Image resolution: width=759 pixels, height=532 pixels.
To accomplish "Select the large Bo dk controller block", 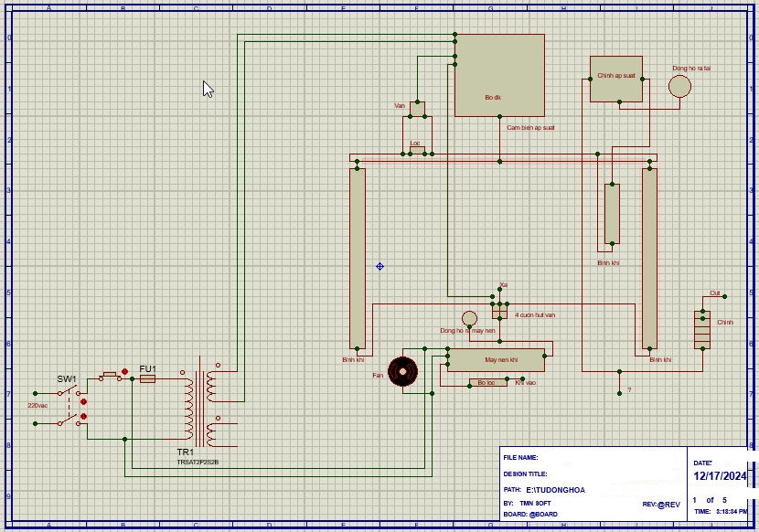I will point(499,75).
